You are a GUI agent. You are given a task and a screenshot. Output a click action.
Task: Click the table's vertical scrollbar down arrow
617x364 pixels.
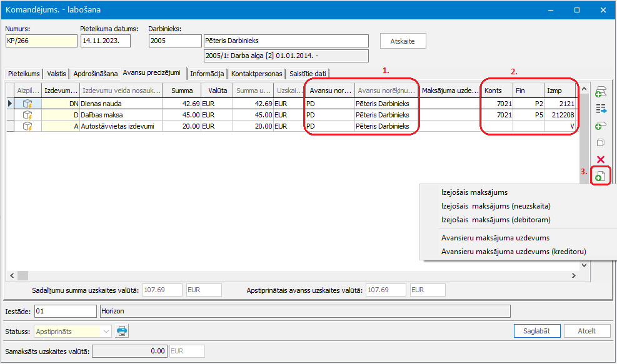click(x=584, y=265)
